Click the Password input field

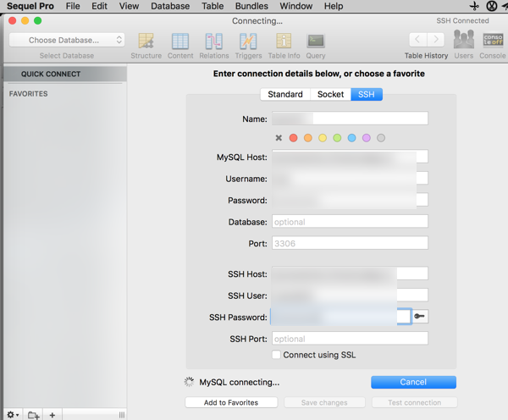click(350, 200)
